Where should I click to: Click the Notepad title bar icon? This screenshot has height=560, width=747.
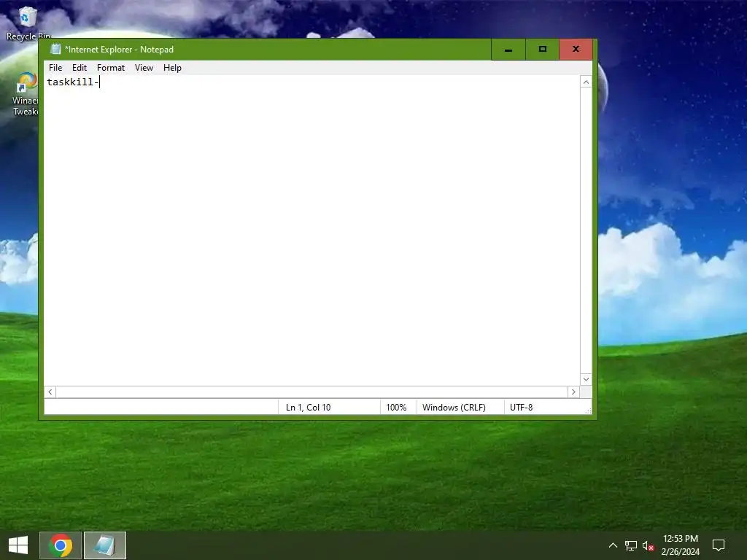tap(55, 49)
